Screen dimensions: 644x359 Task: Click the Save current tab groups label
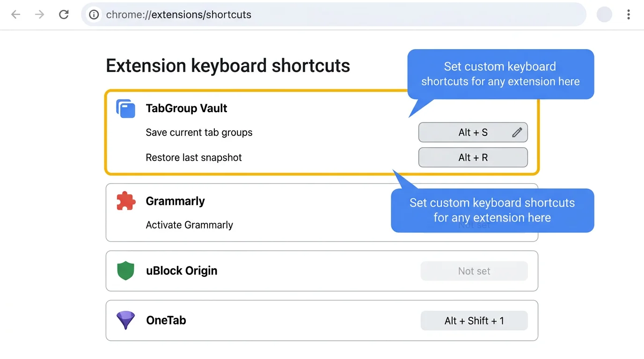[x=199, y=132]
